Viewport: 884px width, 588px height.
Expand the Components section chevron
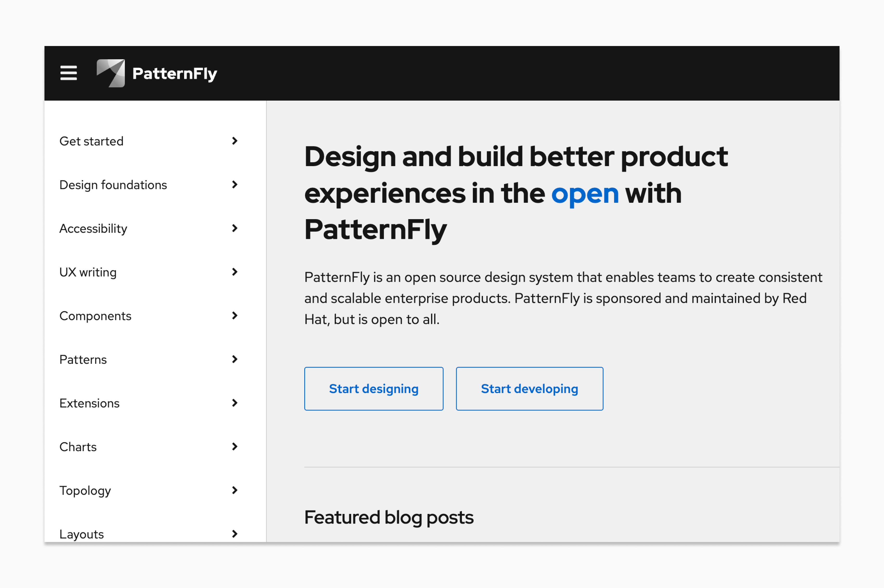pyautogui.click(x=235, y=316)
